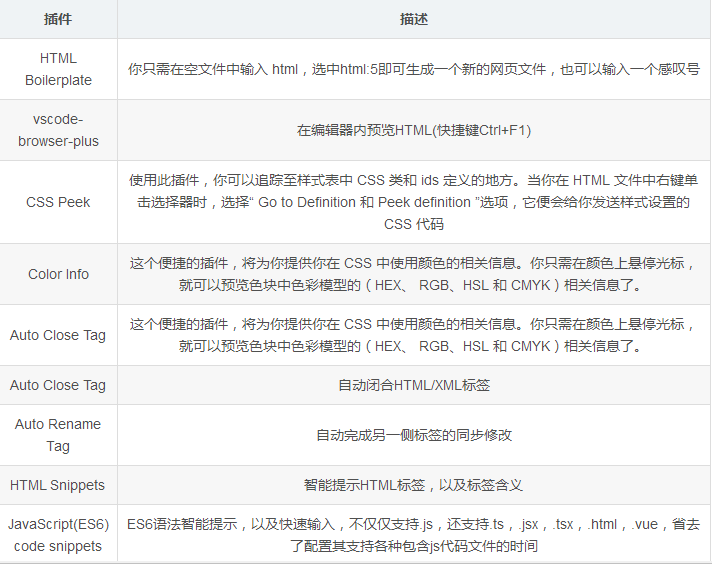Click the Color Info row description text
Image resolution: width=712 pixels, height=564 pixels.
tap(414, 274)
